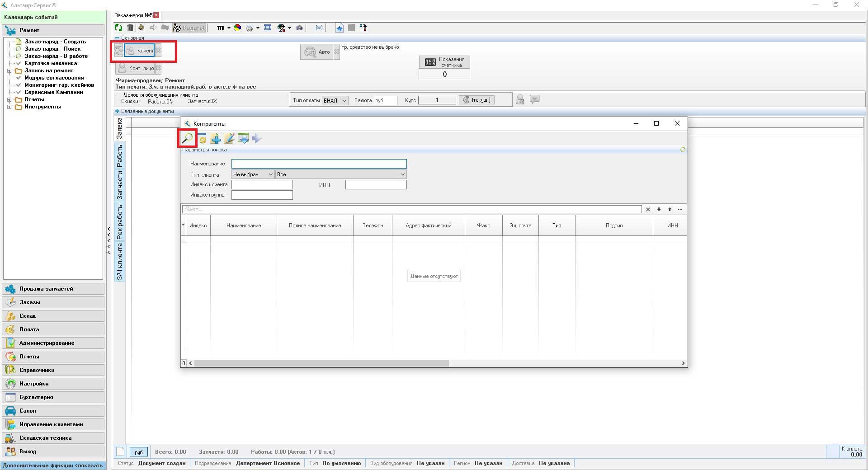Screen dimensions: 868x470
Task: Open the Продажа запчастей section
Action: 53,289
